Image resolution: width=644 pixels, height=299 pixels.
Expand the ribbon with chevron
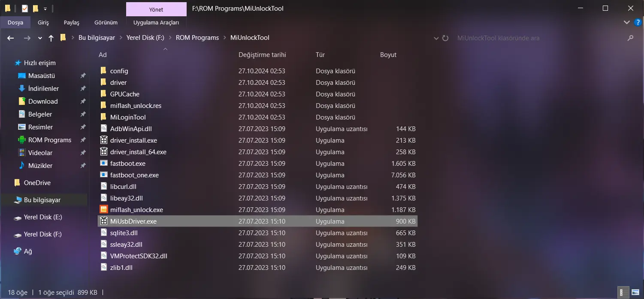[x=626, y=22]
